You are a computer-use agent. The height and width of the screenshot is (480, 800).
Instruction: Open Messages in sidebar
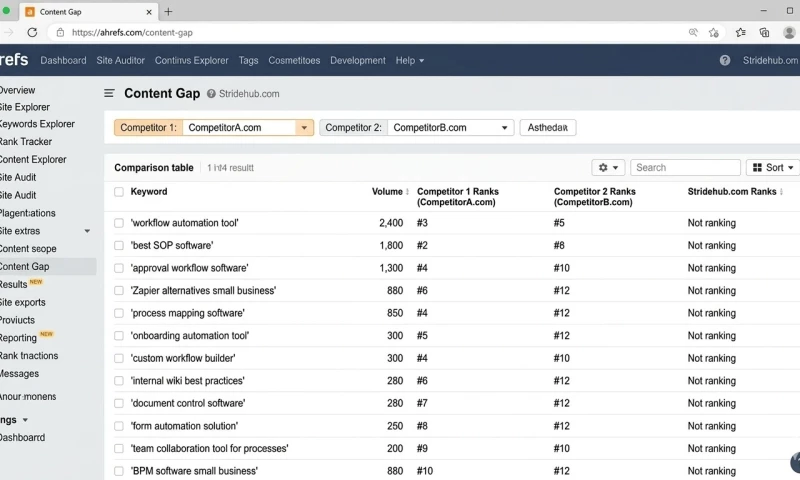coord(19,373)
